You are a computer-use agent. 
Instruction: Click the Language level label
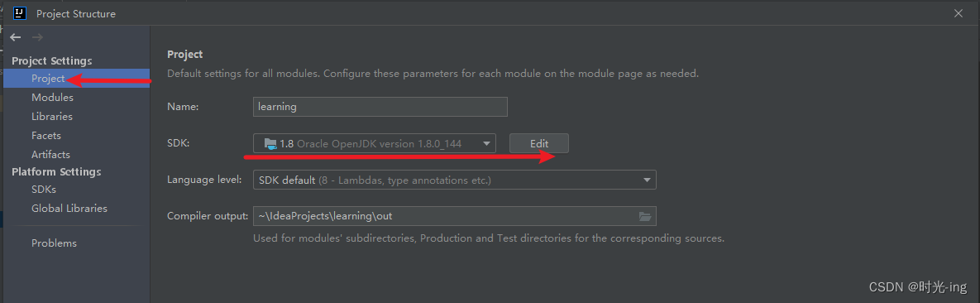(204, 180)
